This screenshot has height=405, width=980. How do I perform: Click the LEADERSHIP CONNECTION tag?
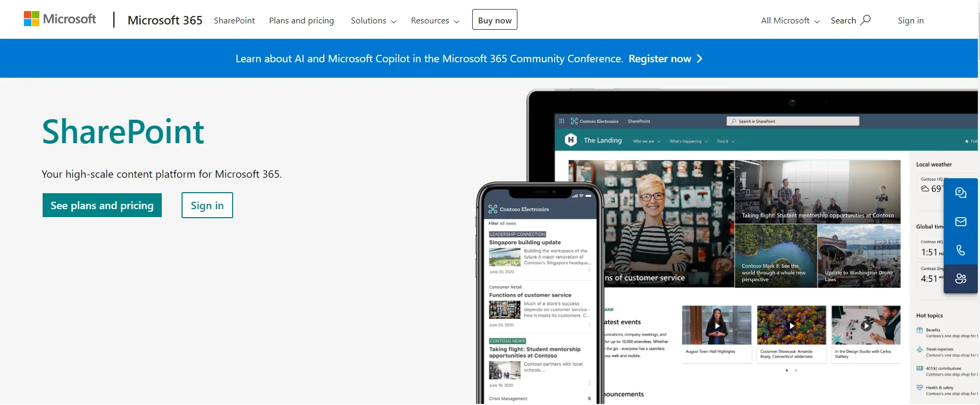click(517, 234)
